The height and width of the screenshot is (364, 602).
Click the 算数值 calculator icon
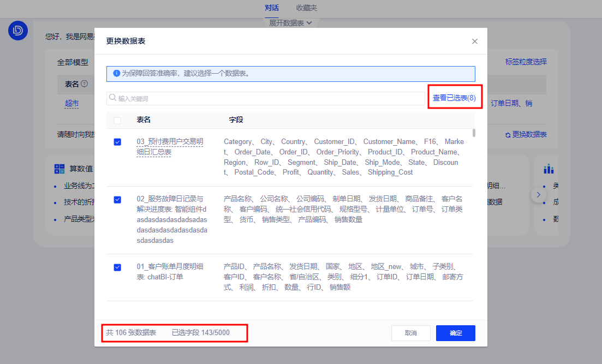[59, 169]
